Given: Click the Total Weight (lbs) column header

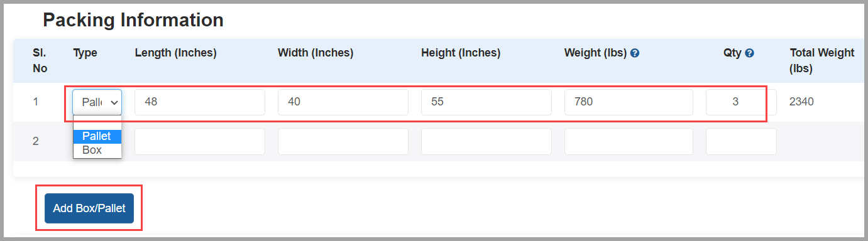Looking at the screenshot, I should pyautogui.click(x=822, y=60).
